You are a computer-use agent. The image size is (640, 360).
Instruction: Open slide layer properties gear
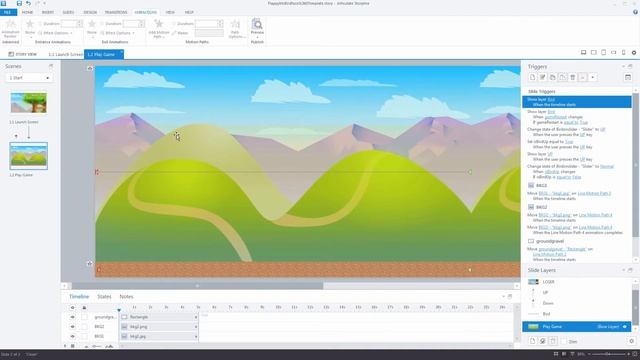tap(631, 341)
